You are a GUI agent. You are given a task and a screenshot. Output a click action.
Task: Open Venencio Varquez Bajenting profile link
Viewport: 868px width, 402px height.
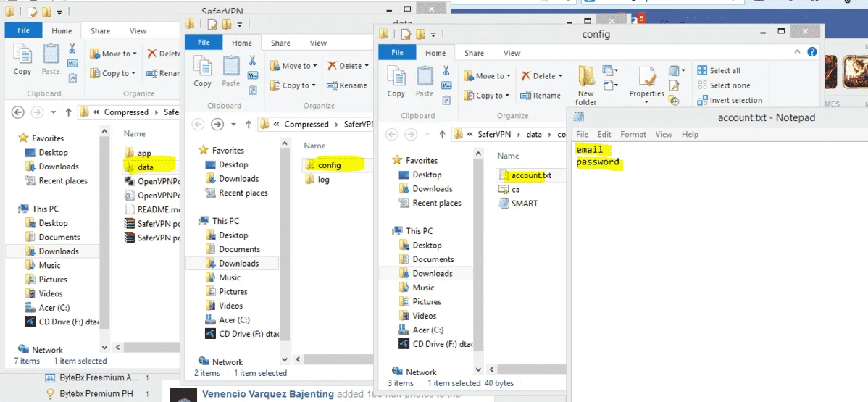coord(268,394)
